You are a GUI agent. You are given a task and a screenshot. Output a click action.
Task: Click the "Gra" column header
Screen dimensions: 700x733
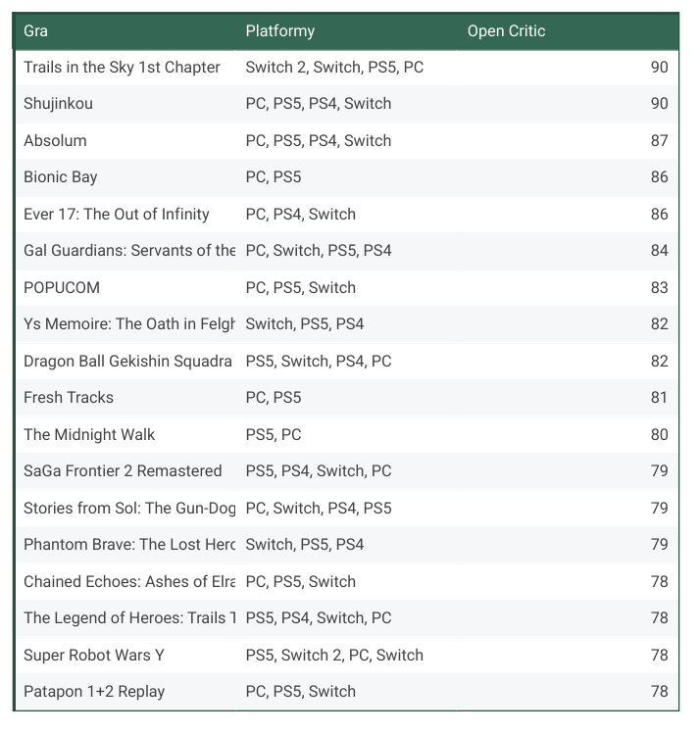36,31
